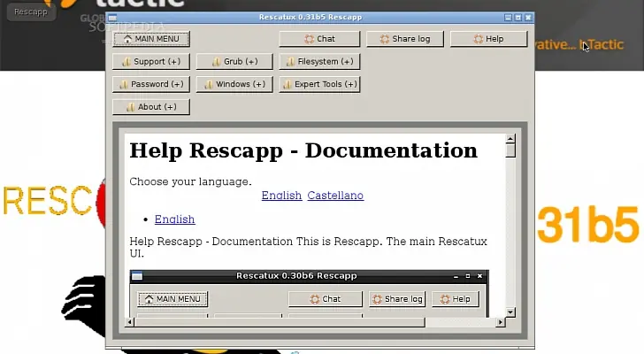
Task: Click the documentation scroll up arrow
Action: [x=510, y=138]
